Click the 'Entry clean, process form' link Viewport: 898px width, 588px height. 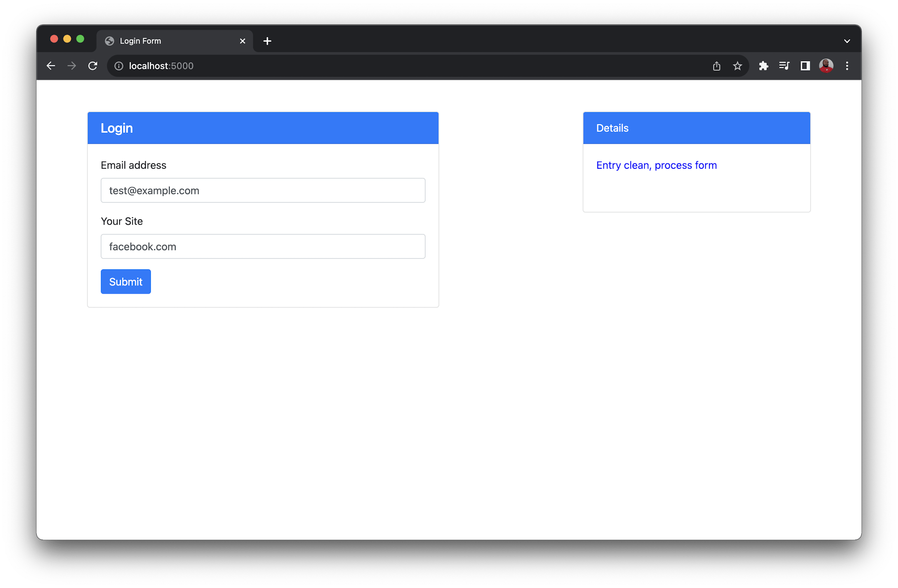click(656, 165)
